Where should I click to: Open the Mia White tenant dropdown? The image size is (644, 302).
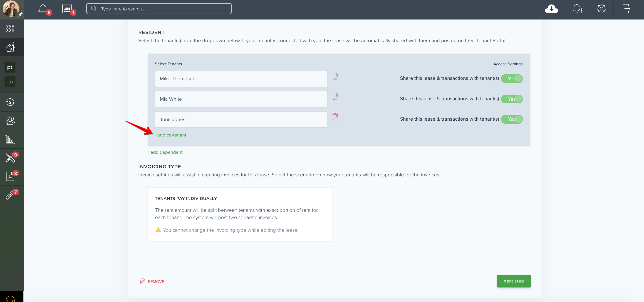241,99
